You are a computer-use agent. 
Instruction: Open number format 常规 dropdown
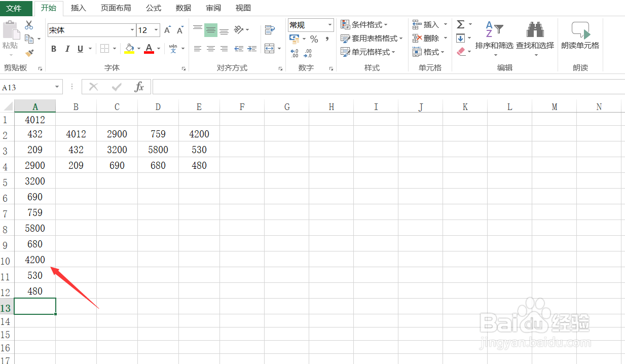click(330, 25)
